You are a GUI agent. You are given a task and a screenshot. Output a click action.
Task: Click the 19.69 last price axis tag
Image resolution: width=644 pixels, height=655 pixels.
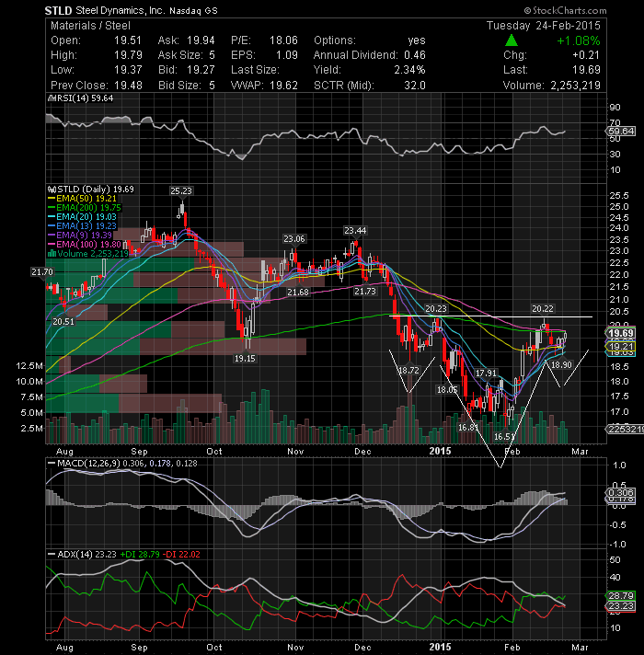[x=620, y=333]
